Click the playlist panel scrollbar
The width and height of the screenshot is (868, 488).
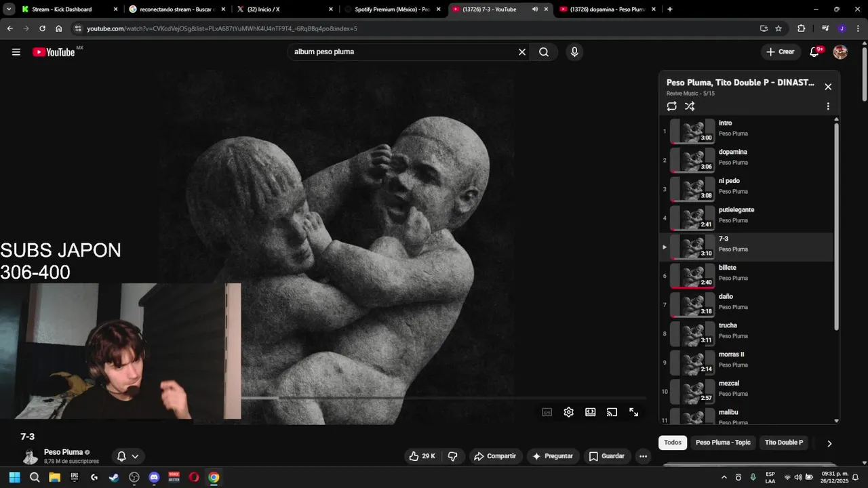[x=836, y=226]
